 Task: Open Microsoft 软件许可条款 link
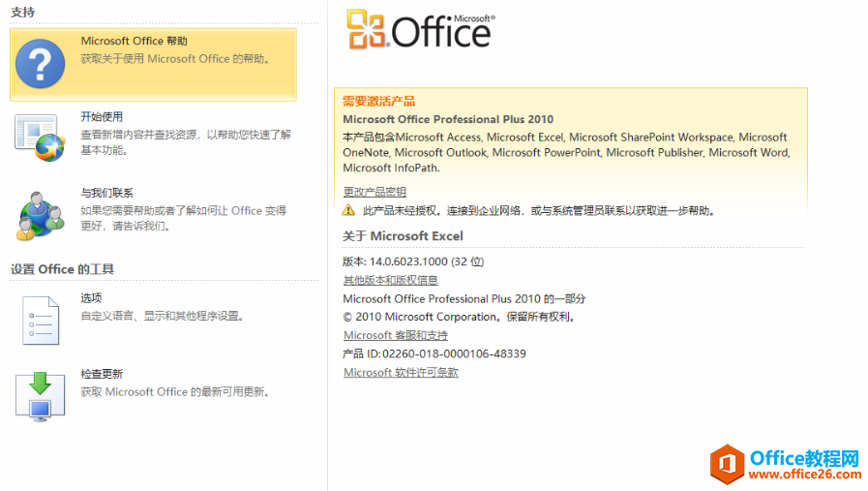coord(401,372)
